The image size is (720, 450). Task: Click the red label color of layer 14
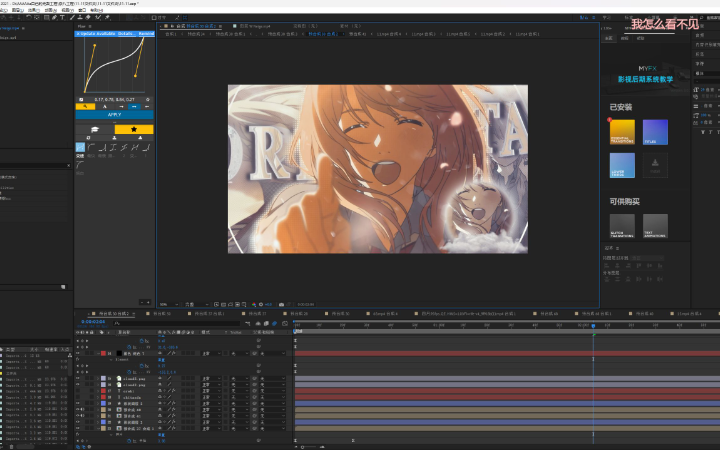click(x=103, y=354)
